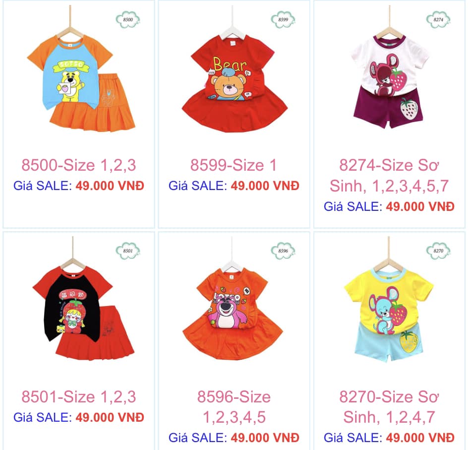Open product link 8500-Size 1,2,3
The height and width of the screenshot is (450, 476).
coord(79,166)
